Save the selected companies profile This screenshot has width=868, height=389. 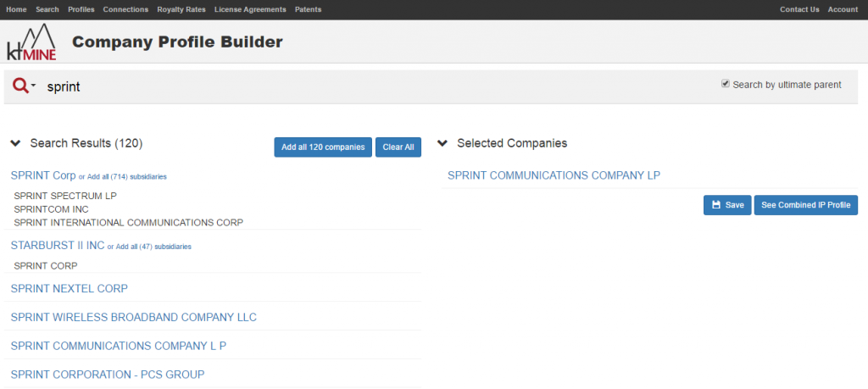point(726,205)
